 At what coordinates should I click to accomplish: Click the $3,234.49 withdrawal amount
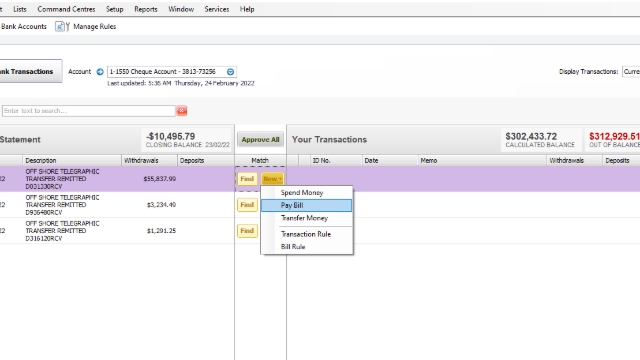point(161,205)
